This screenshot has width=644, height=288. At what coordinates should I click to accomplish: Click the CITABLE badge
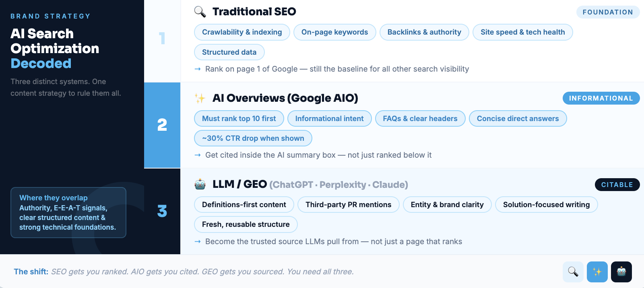tap(617, 185)
